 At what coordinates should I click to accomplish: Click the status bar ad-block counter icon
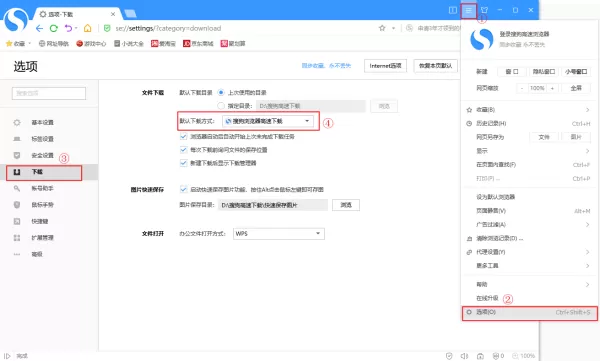[x=498, y=356]
